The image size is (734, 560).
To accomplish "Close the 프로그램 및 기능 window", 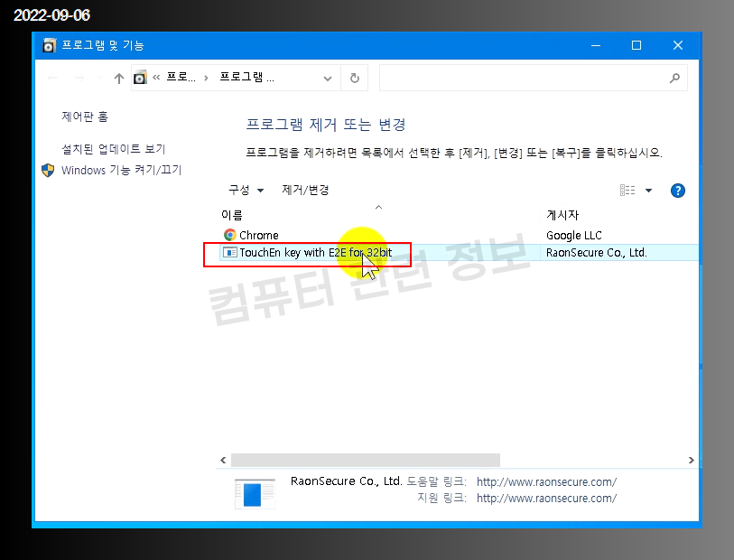I will [x=677, y=45].
